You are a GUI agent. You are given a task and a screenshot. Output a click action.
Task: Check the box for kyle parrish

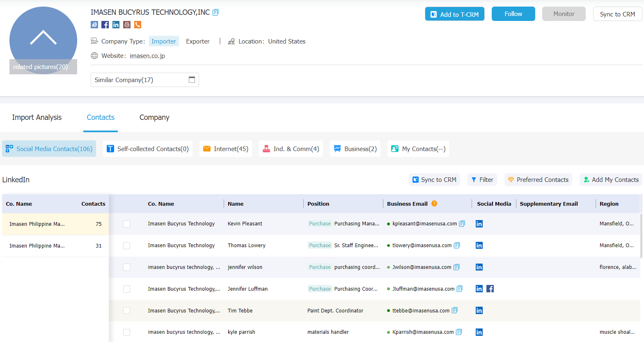point(126,333)
